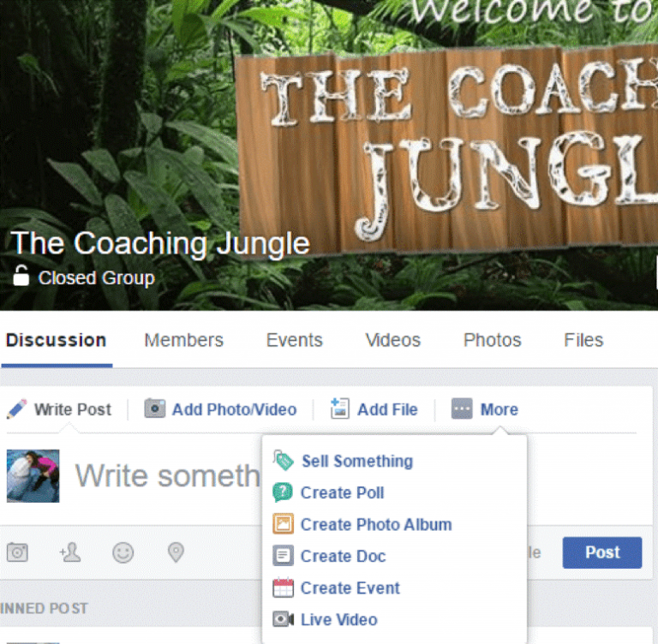Select Add Photo/Video option

tap(220, 409)
